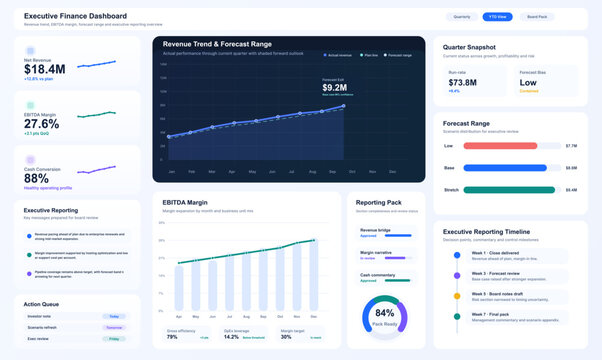Click the Friday badge
The image size is (602, 360).
pyautogui.click(x=114, y=339)
